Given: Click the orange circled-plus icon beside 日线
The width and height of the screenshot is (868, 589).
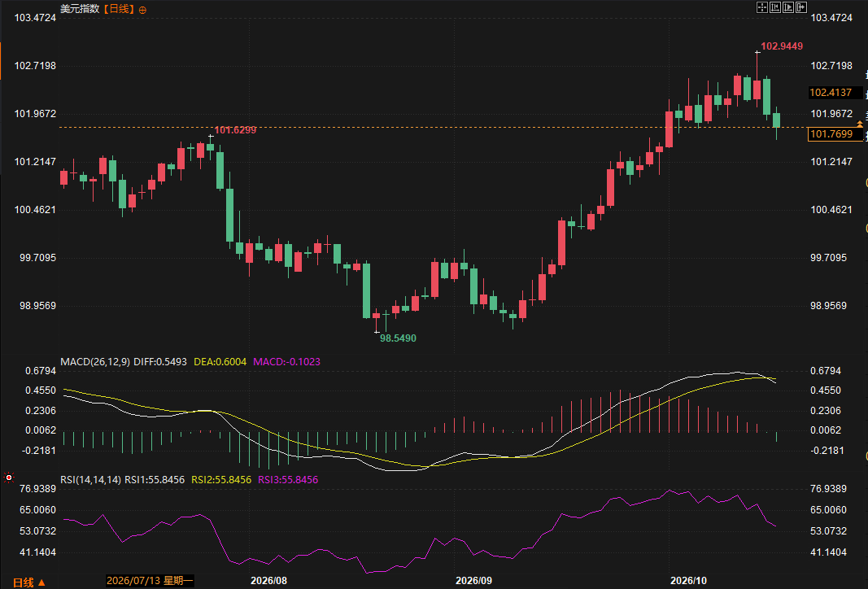Looking at the screenshot, I should 143,10.
